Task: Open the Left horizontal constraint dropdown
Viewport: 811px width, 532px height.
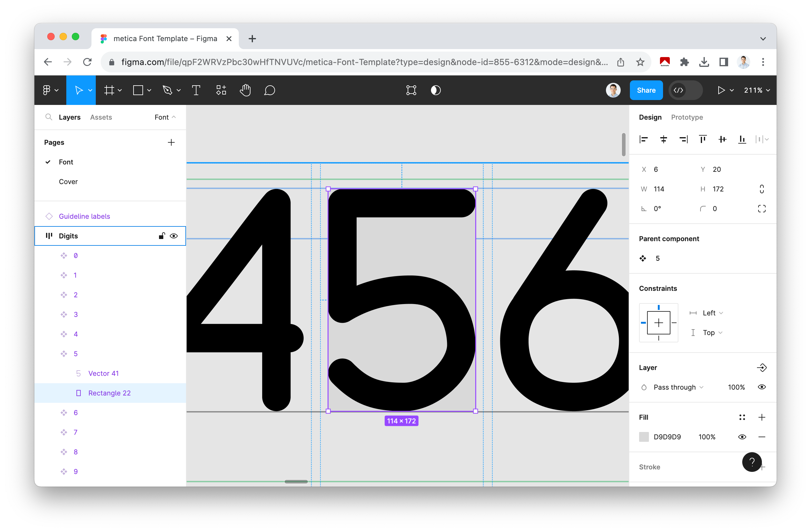Action: [x=712, y=313]
